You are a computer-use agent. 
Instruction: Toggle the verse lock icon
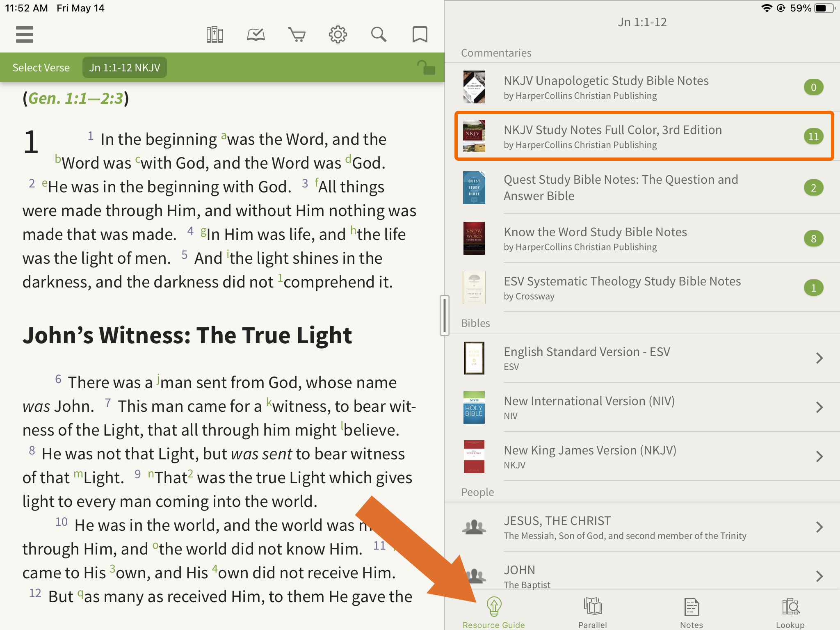(x=426, y=67)
